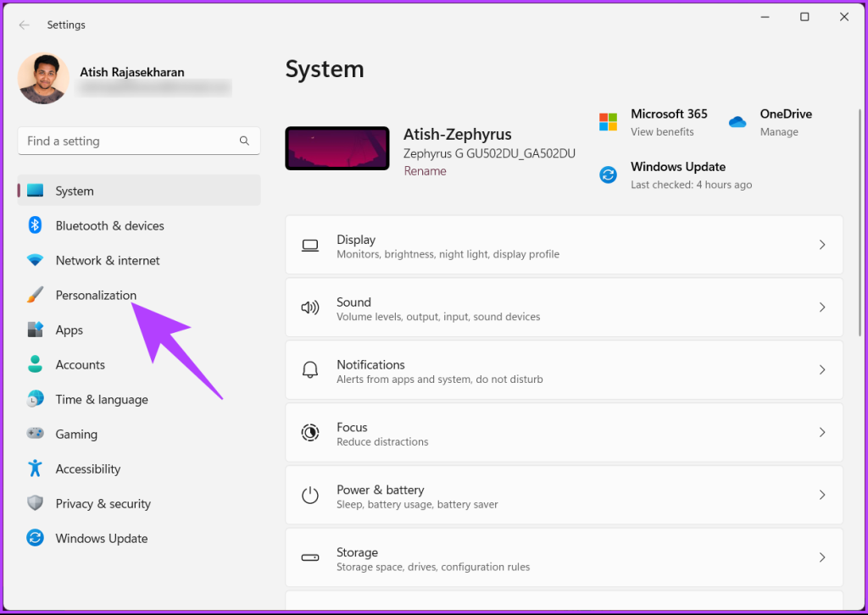This screenshot has width=868, height=615.
Task: Expand the Display settings row
Action: click(821, 245)
